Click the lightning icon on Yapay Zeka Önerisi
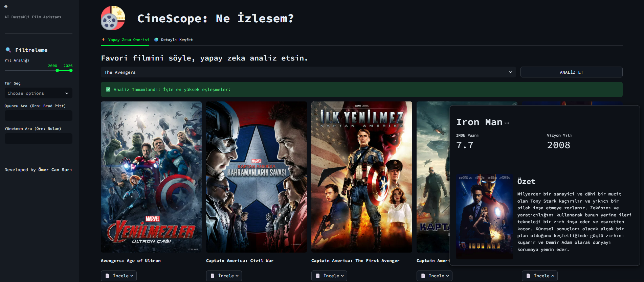 pyautogui.click(x=103, y=40)
